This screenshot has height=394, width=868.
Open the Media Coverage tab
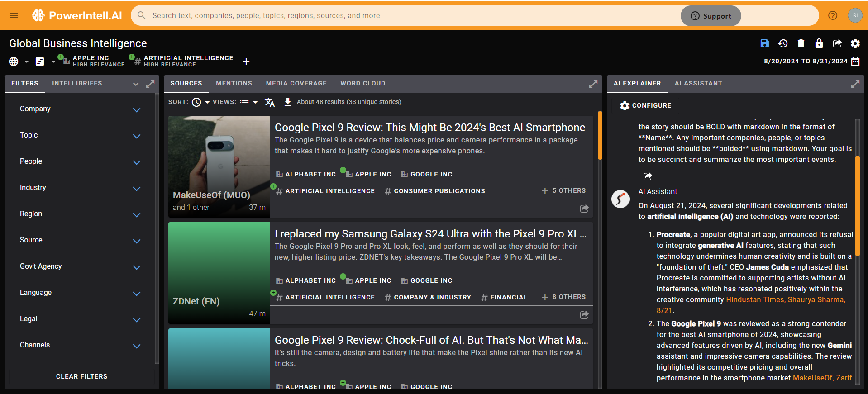[x=296, y=84]
